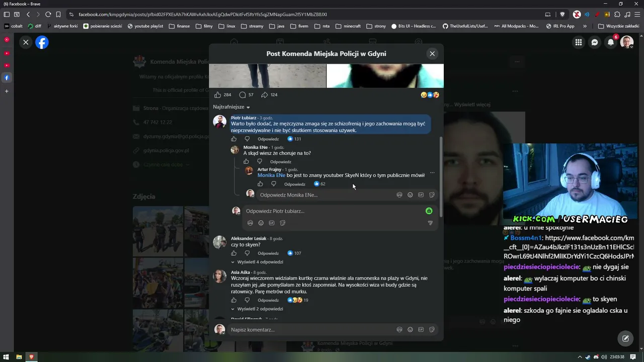Open Facebook notifications bell
Image resolution: width=644 pixels, height=362 pixels.
(x=611, y=43)
